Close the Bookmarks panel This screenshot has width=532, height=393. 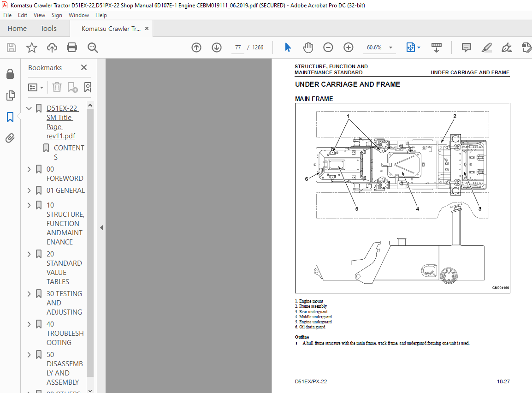tap(84, 67)
